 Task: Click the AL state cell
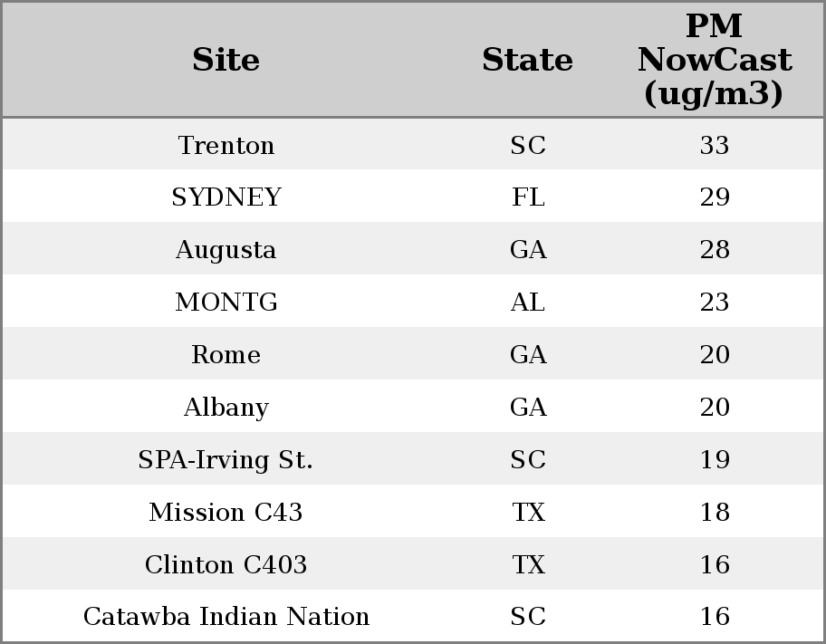(528, 303)
